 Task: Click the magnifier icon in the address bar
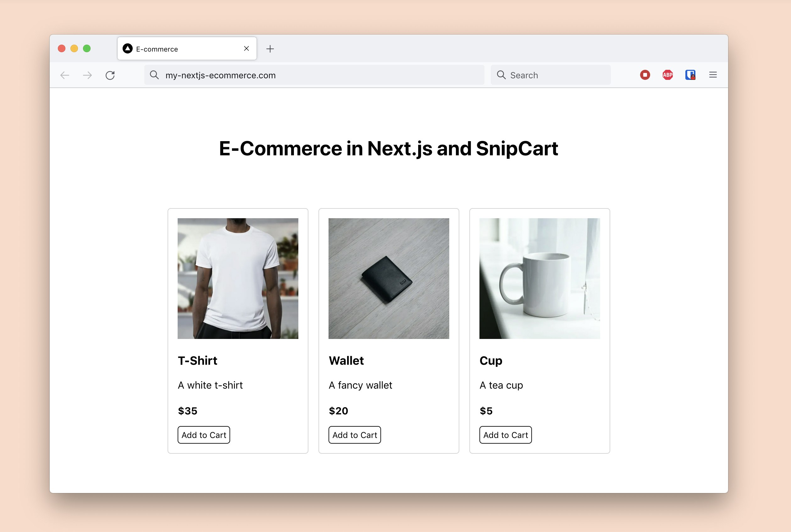pos(155,75)
